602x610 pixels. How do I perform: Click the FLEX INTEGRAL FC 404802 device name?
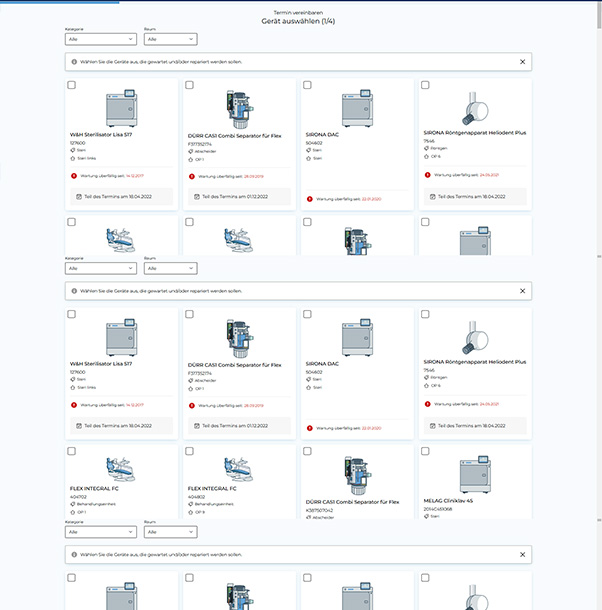(x=211, y=488)
